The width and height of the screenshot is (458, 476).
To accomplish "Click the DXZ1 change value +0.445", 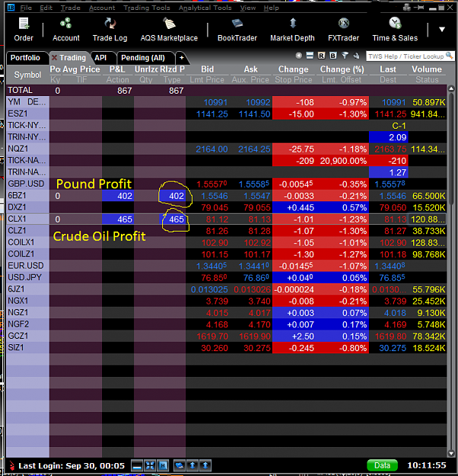I will (301, 208).
